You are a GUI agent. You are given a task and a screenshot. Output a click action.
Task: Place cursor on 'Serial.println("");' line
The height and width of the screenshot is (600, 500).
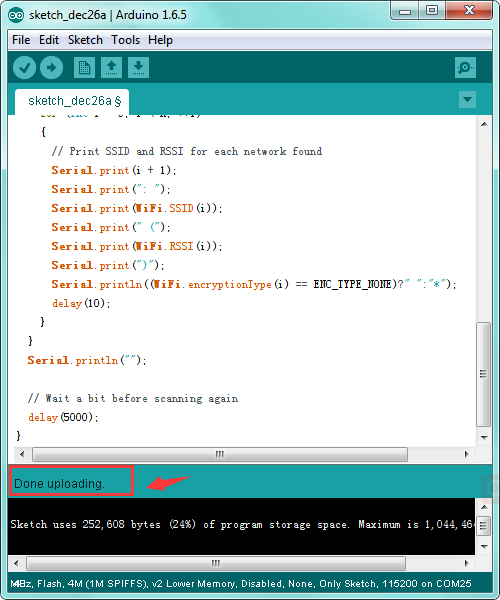point(87,360)
